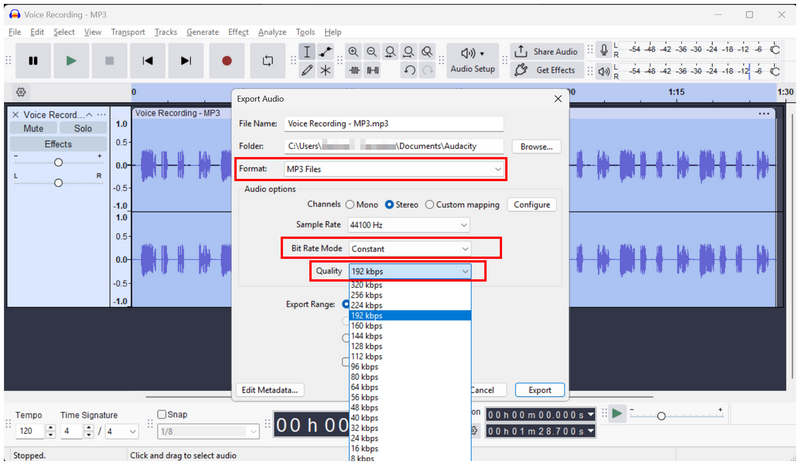Open the Format dropdown showing MP3 Files
This screenshot has height=465, width=800.
pos(394,169)
